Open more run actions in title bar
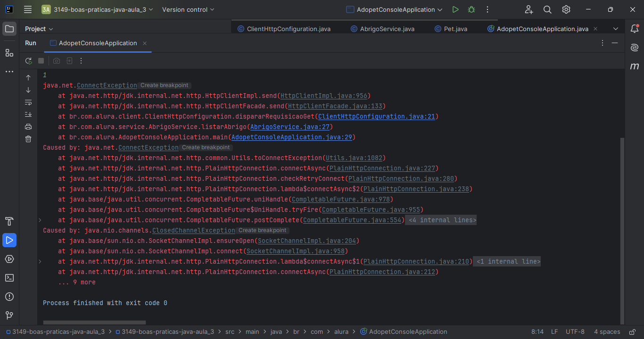Screen dimensions: 644x339 click(x=487, y=9)
